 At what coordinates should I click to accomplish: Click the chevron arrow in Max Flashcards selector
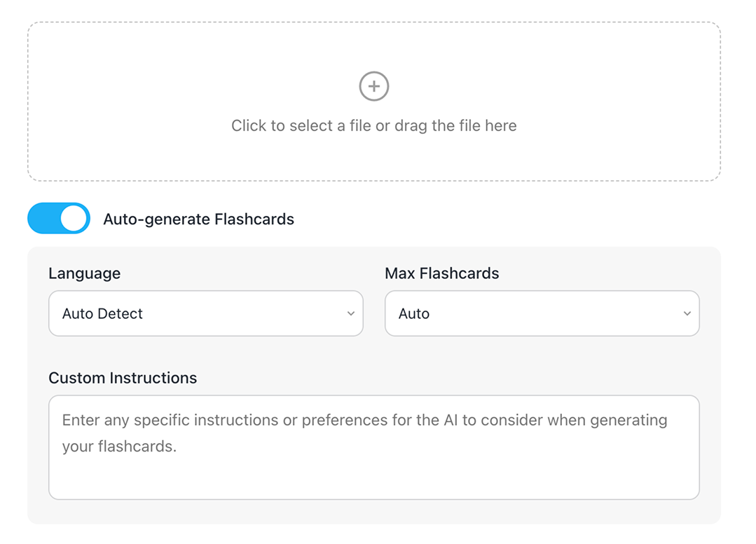tap(687, 313)
